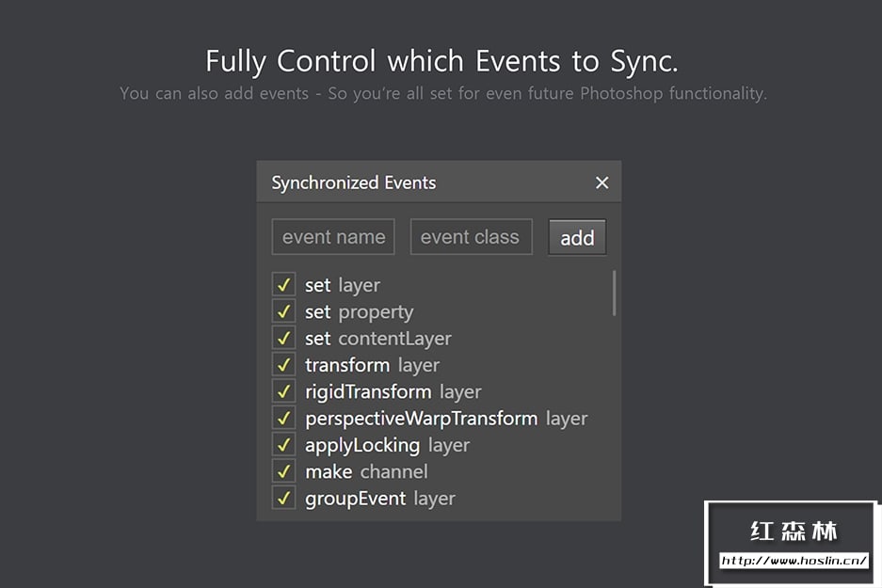Toggle the make channel checkbox
The height and width of the screenshot is (588, 882).
point(283,471)
